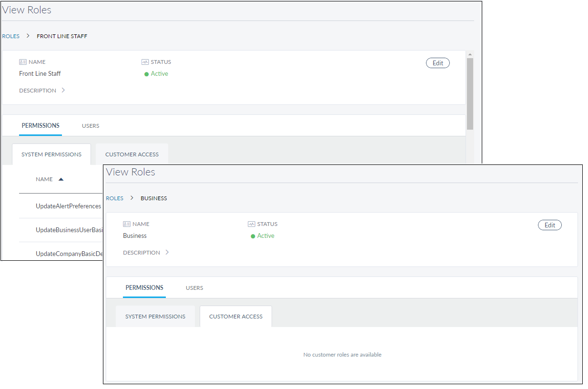Switch to Customer Access tab in Front Line Staff
This screenshot has height=389, width=588.
pos(132,154)
